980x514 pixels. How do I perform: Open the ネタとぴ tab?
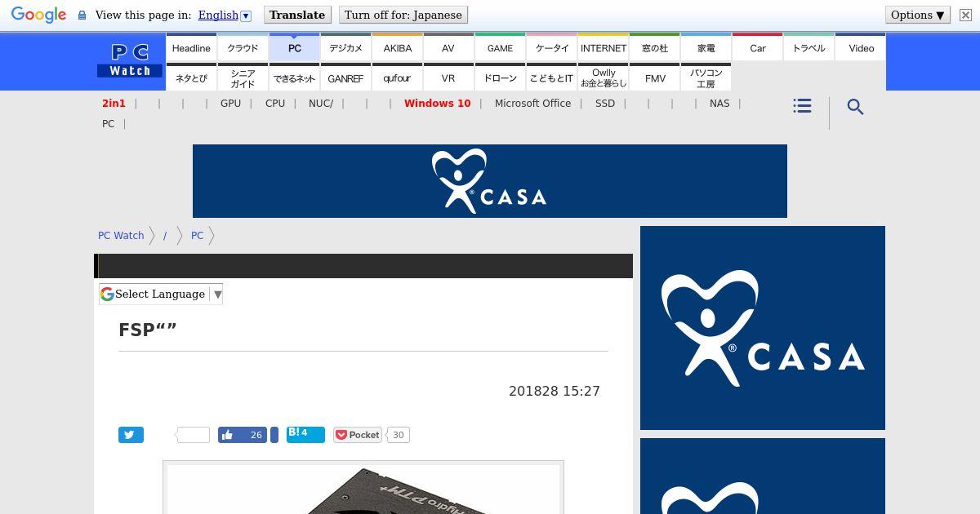coord(191,78)
